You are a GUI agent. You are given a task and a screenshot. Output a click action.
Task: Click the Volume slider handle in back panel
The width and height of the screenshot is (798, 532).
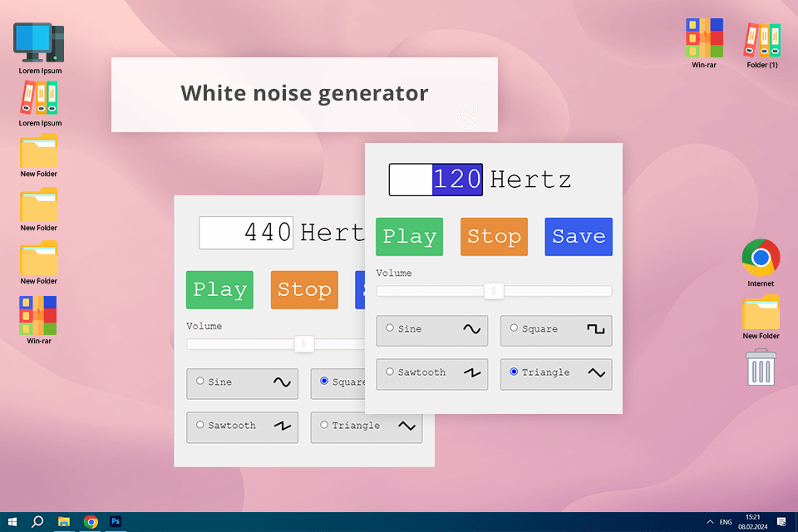coord(304,344)
